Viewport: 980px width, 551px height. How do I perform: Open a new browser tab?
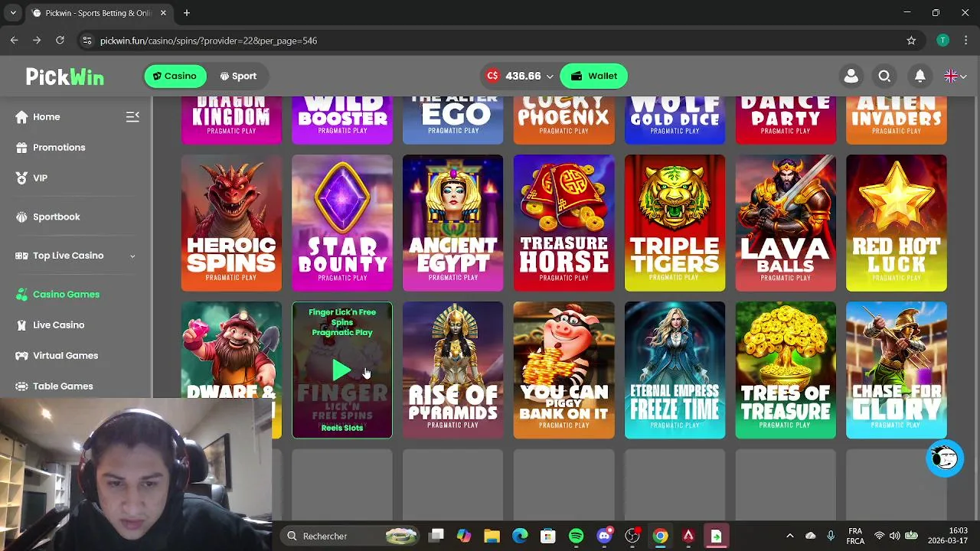pos(186,13)
